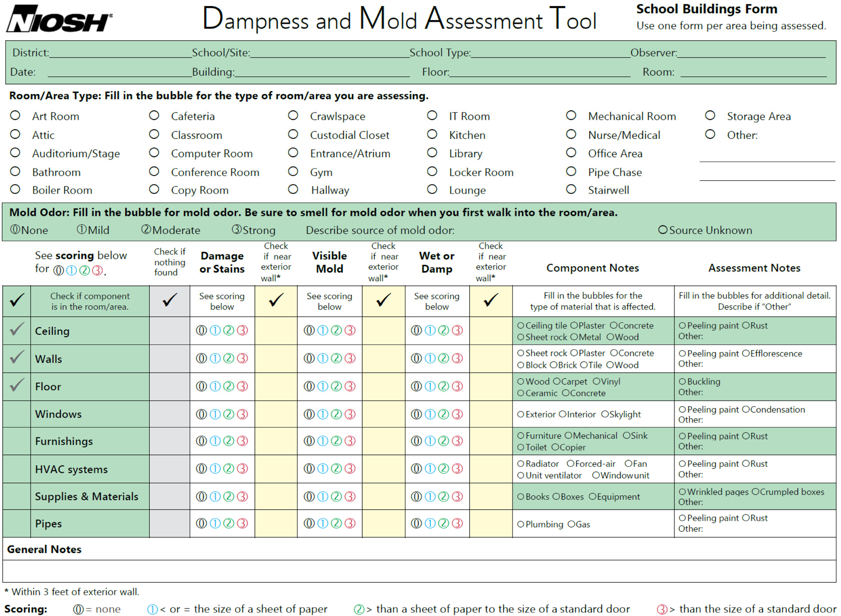Viewport: 841px width, 616px height.
Task: Mark Efflorescence in Walls assessment notes
Action: click(x=746, y=353)
